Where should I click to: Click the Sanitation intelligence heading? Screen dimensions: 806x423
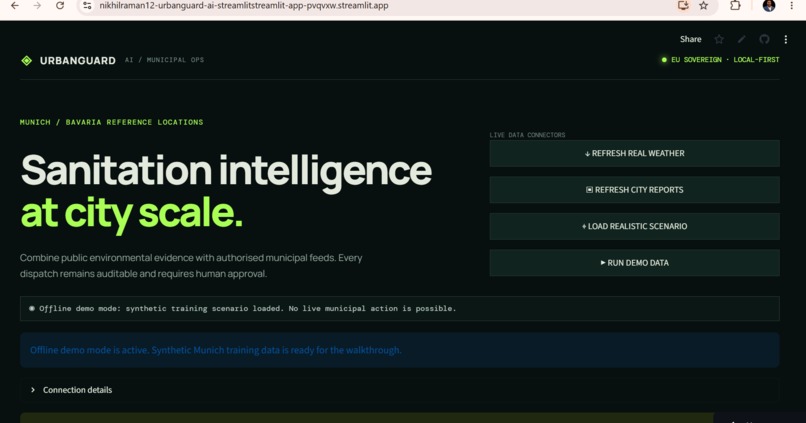(226, 171)
